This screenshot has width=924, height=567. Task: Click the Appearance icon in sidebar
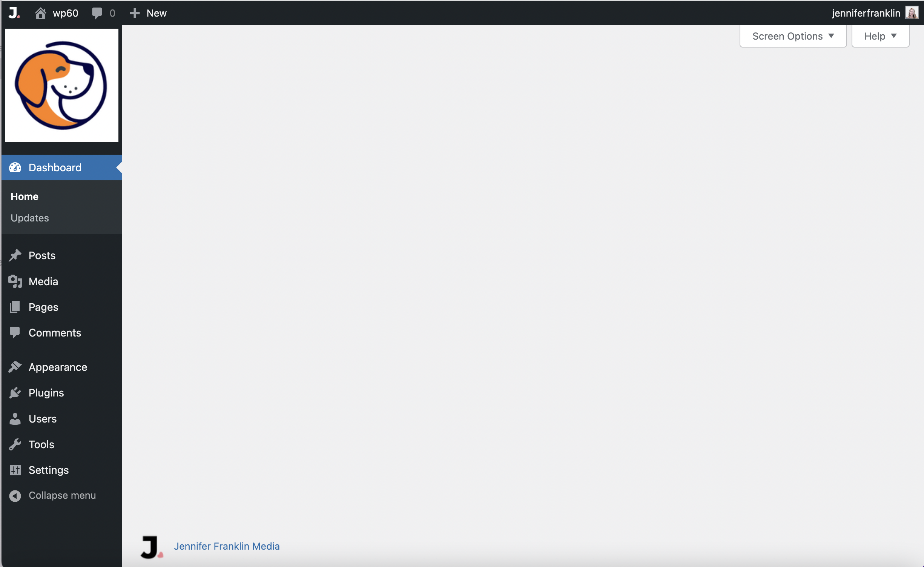tap(14, 367)
